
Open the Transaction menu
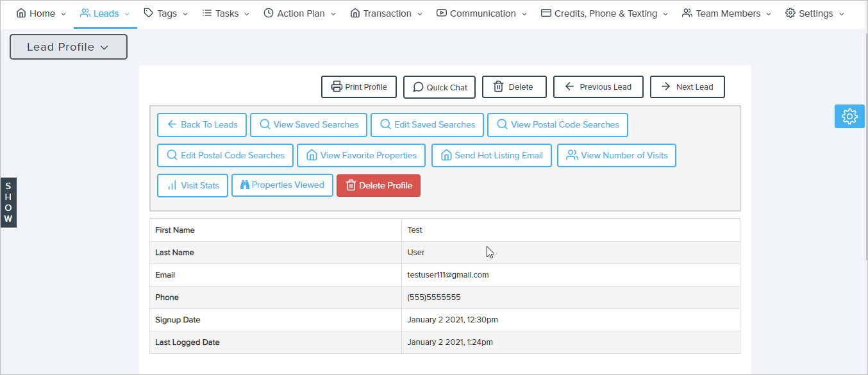click(386, 13)
